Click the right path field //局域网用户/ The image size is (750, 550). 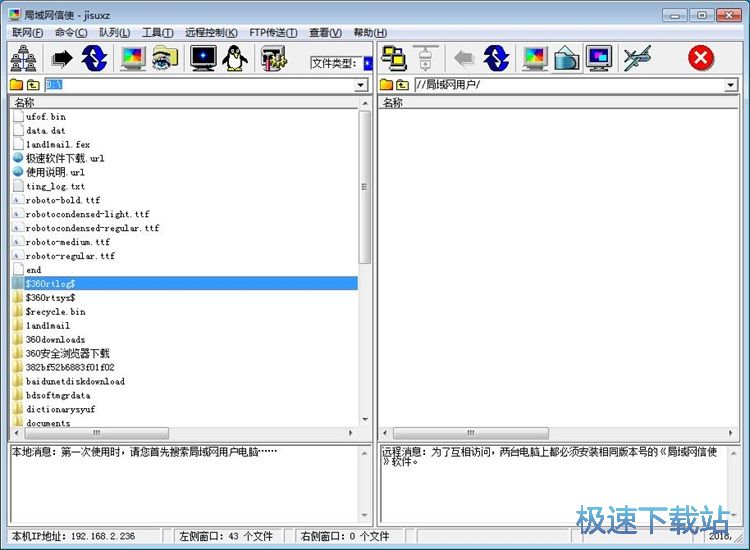pos(569,85)
